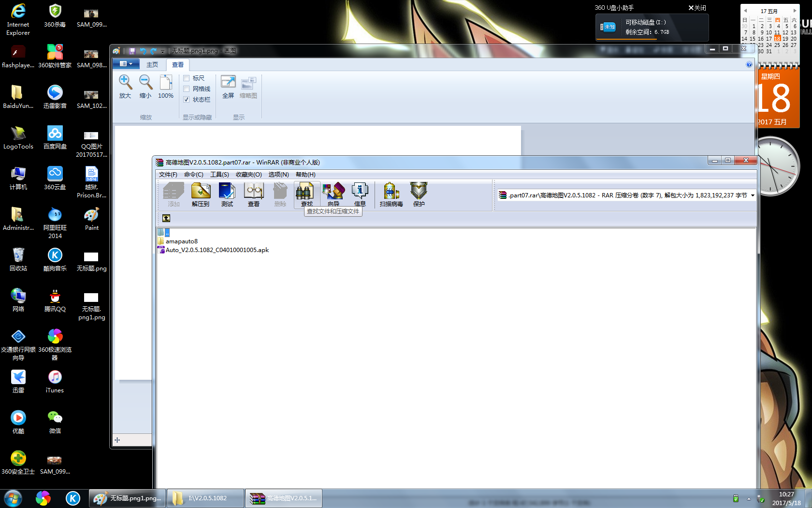Click the pinned Kugou K taskbar icon
Viewport: 812px width, 508px height.
pos(73,498)
